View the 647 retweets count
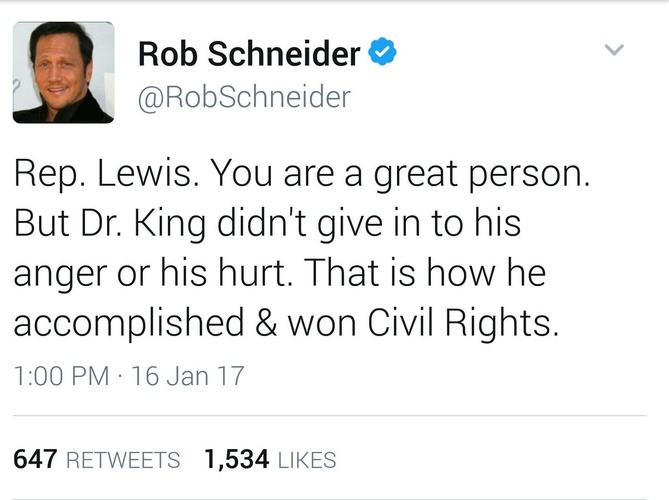The width and height of the screenshot is (669, 500). point(35,459)
